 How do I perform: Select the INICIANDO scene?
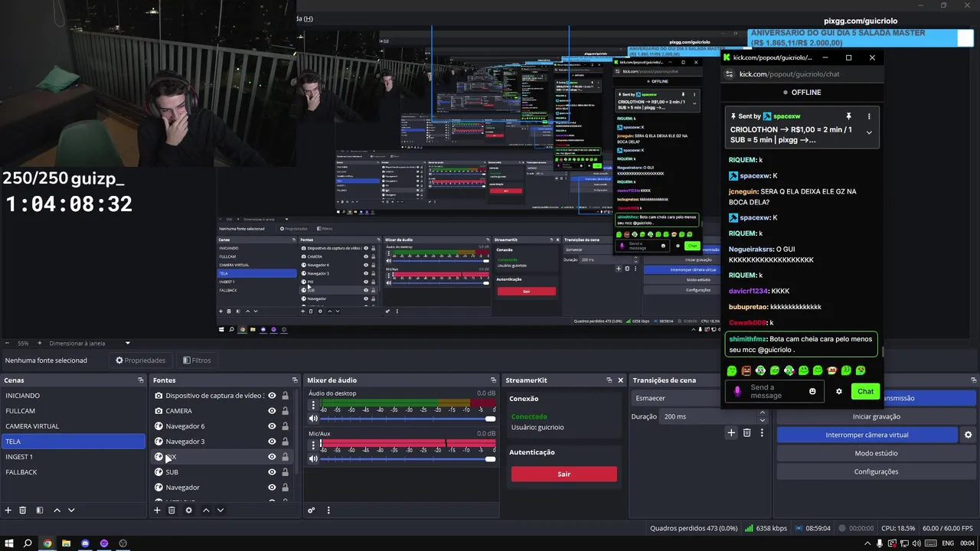click(x=73, y=396)
